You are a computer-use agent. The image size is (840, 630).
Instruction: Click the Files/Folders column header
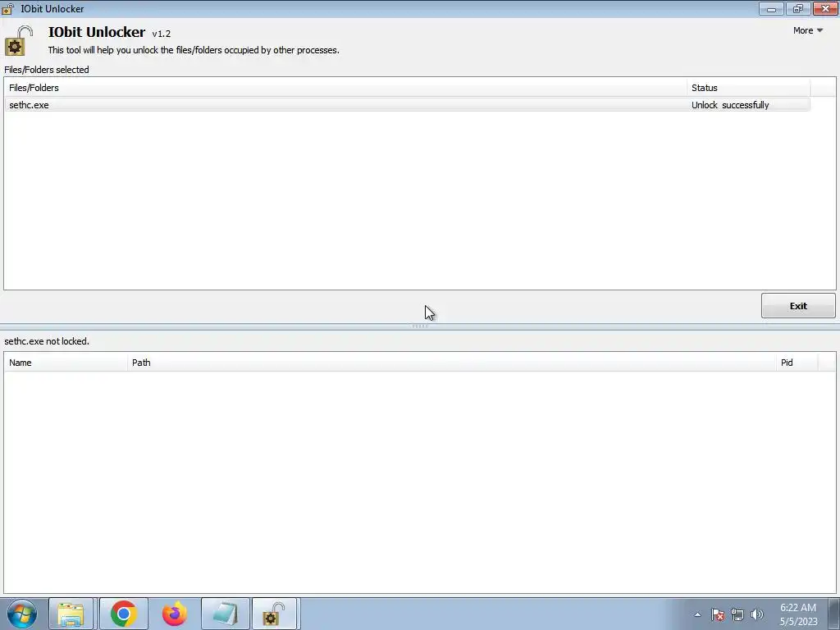pyautogui.click(x=345, y=88)
